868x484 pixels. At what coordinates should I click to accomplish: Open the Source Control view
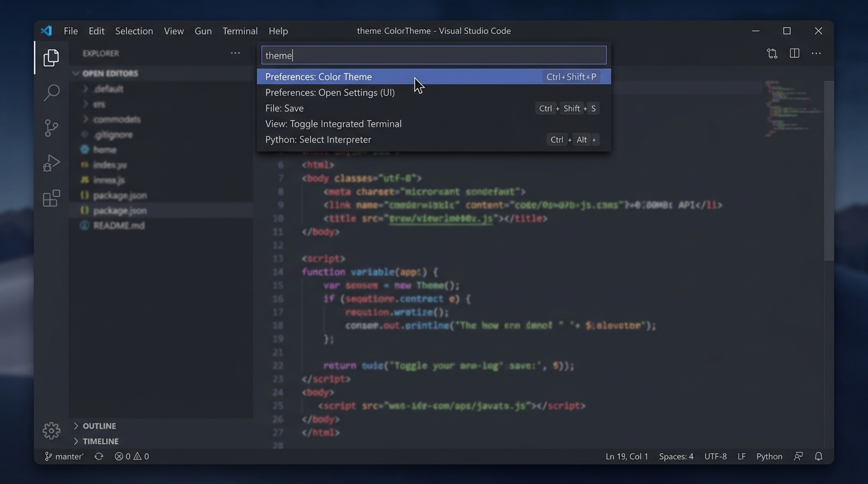pos(51,128)
